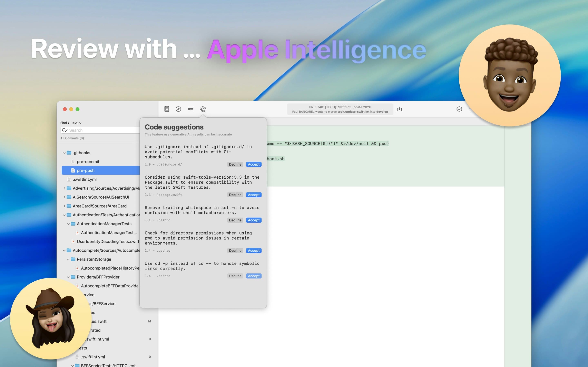Decline the directory permissions suggestion for .bashrc
Screen dimensions: 588x367
click(235, 251)
